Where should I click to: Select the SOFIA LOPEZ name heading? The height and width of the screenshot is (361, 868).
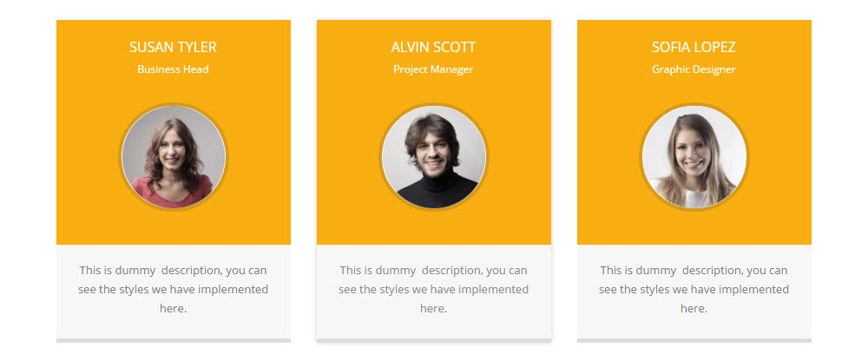pyautogui.click(x=694, y=47)
